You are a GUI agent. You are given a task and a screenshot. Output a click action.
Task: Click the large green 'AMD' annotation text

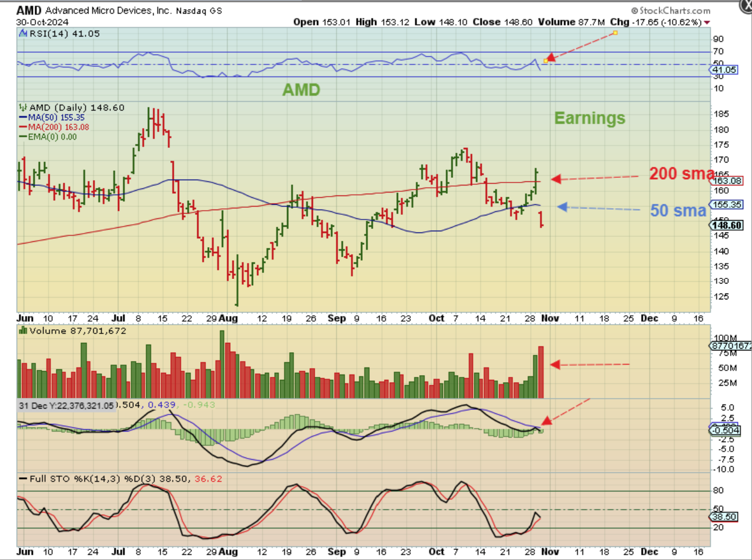(301, 90)
